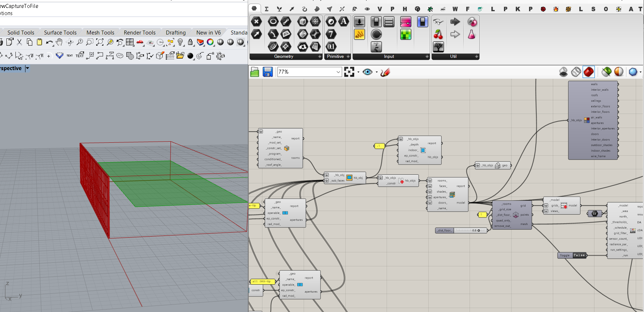Expand the Geometry panel plus arrow
Image resolution: width=644 pixels, height=312 pixels.
click(319, 56)
